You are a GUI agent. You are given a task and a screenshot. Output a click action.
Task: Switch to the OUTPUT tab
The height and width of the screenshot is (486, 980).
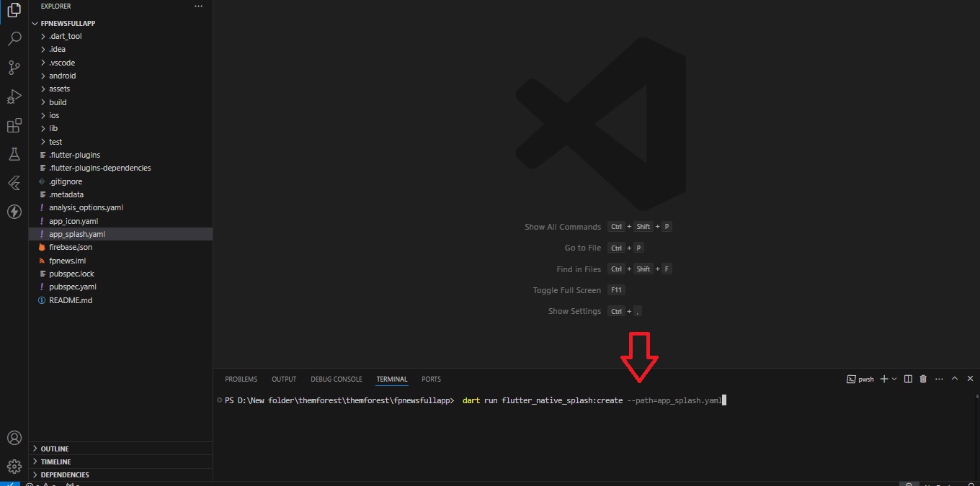284,379
